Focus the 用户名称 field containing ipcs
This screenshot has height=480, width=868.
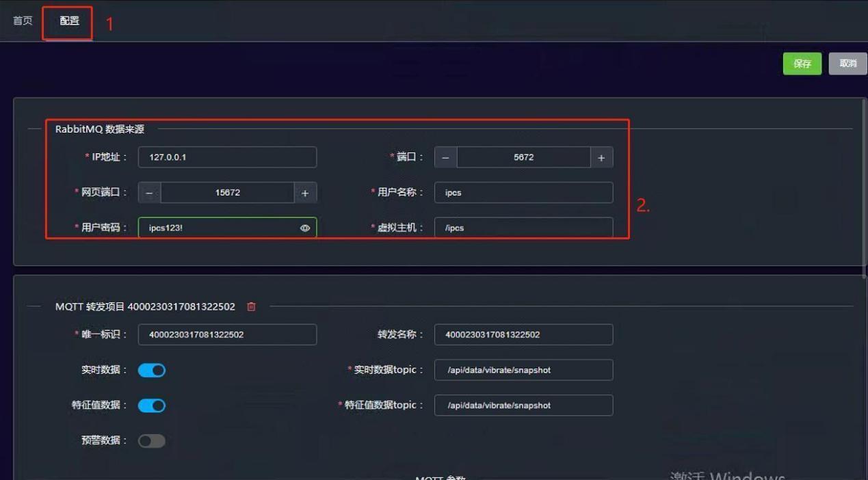point(523,193)
